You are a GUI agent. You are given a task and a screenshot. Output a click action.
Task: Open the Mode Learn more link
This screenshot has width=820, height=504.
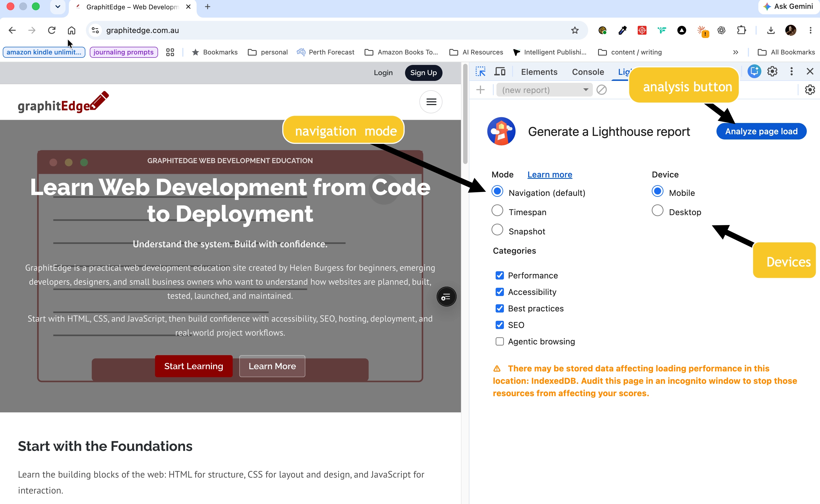pos(549,175)
